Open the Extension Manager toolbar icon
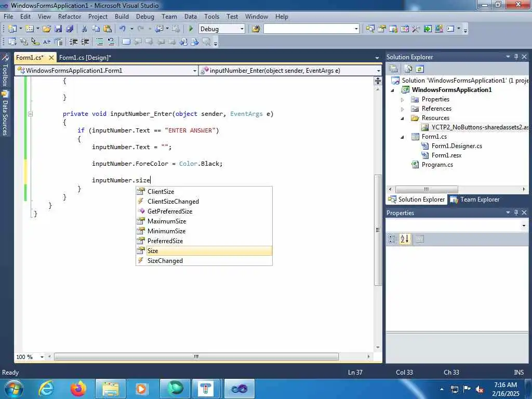Viewport: 532px width, 399px height. coord(439,29)
